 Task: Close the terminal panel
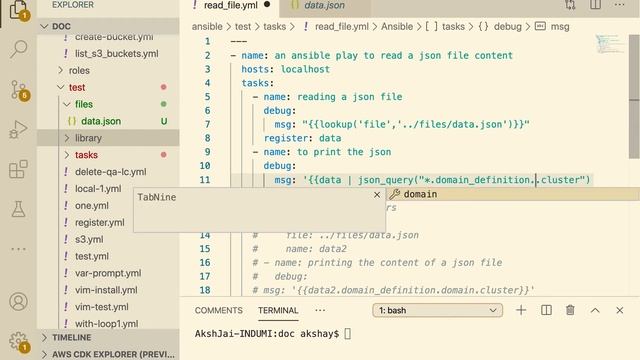click(x=620, y=310)
